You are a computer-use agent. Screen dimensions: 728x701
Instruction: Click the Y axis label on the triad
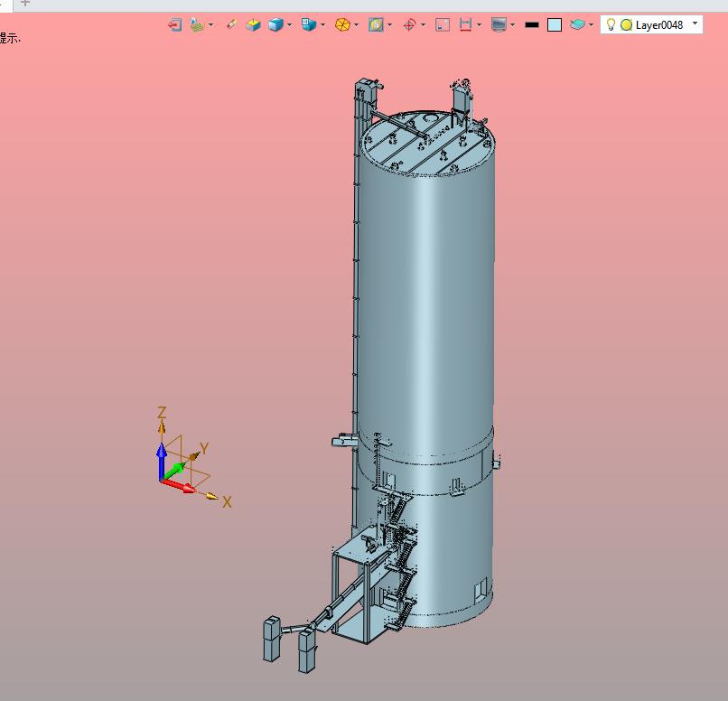(x=204, y=448)
